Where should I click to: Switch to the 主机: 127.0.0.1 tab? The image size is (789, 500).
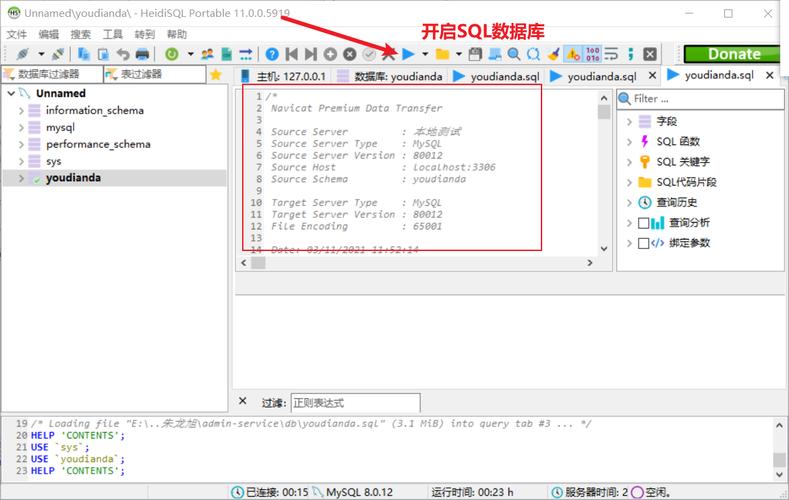(x=283, y=76)
